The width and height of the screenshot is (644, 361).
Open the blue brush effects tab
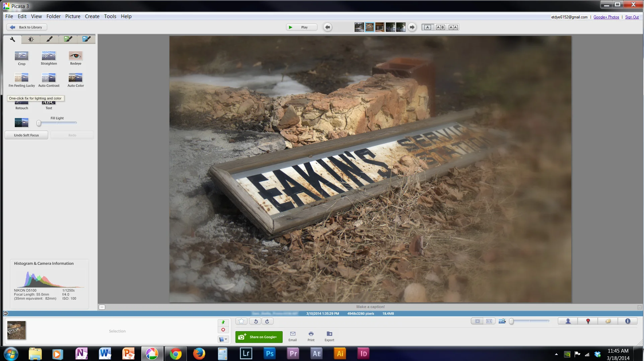coord(86,39)
